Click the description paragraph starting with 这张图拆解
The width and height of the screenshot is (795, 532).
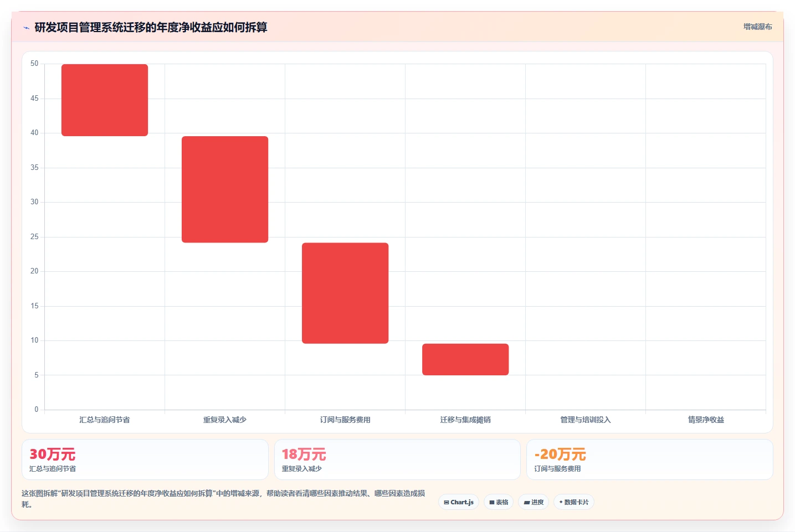(x=224, y=498)
